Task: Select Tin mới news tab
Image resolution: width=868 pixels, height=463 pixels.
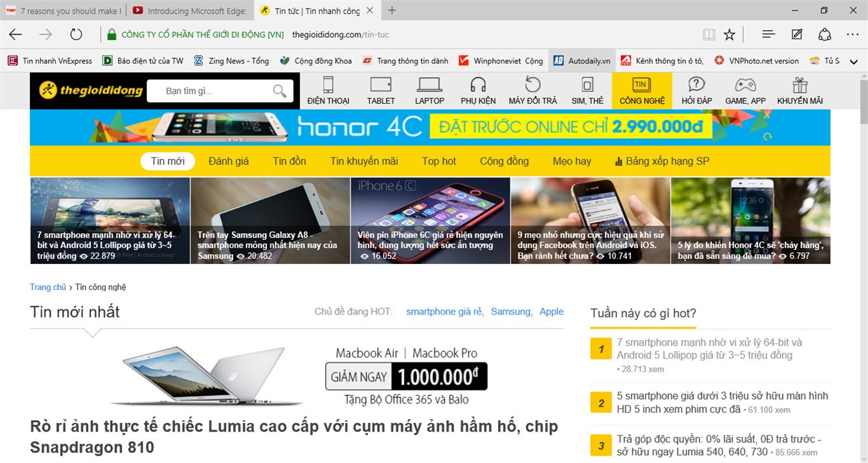Action: click(x=168, y=161)
